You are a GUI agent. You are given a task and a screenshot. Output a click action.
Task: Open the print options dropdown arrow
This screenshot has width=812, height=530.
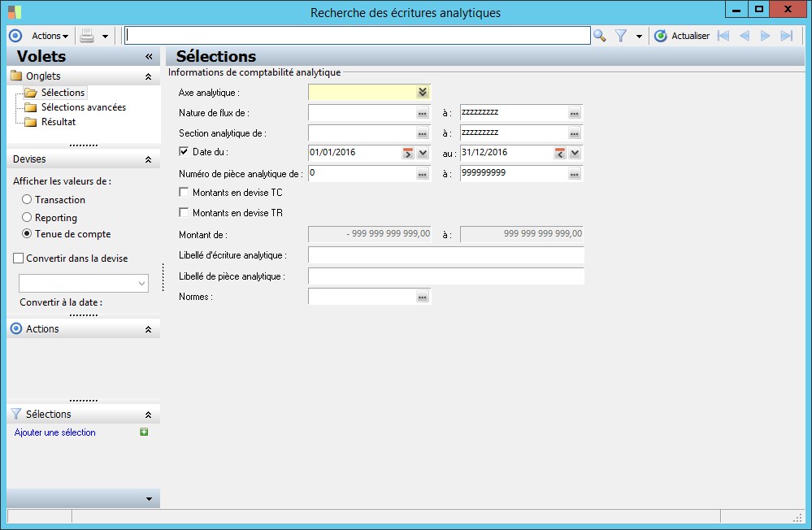105,37
